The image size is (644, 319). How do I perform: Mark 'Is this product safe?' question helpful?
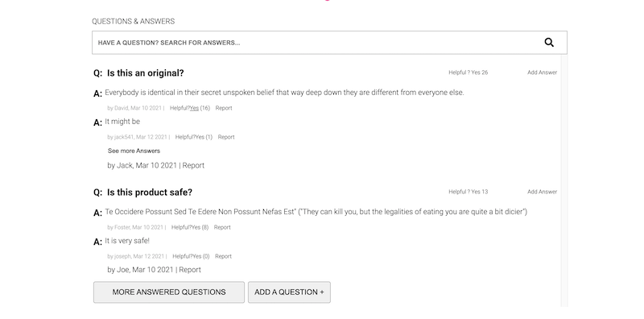476,192
